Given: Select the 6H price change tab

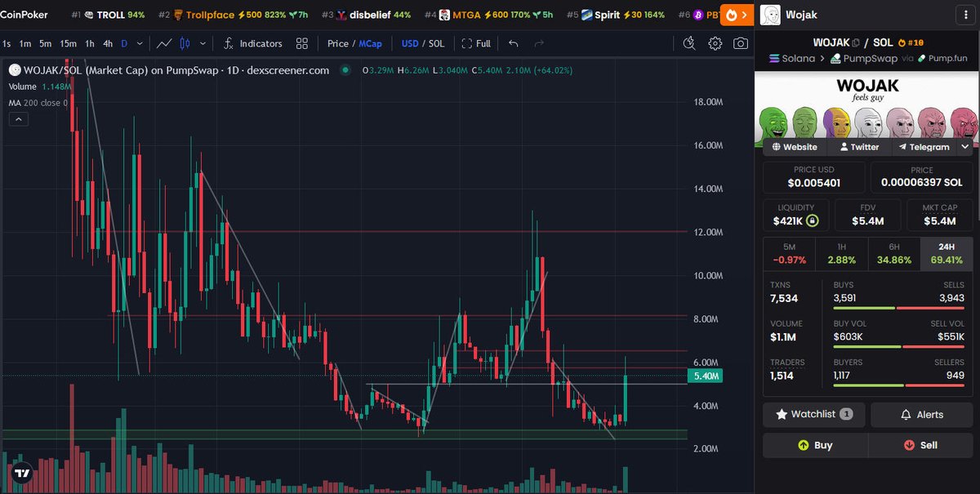Looking at the screenshot, I should (x=893, y=253).
